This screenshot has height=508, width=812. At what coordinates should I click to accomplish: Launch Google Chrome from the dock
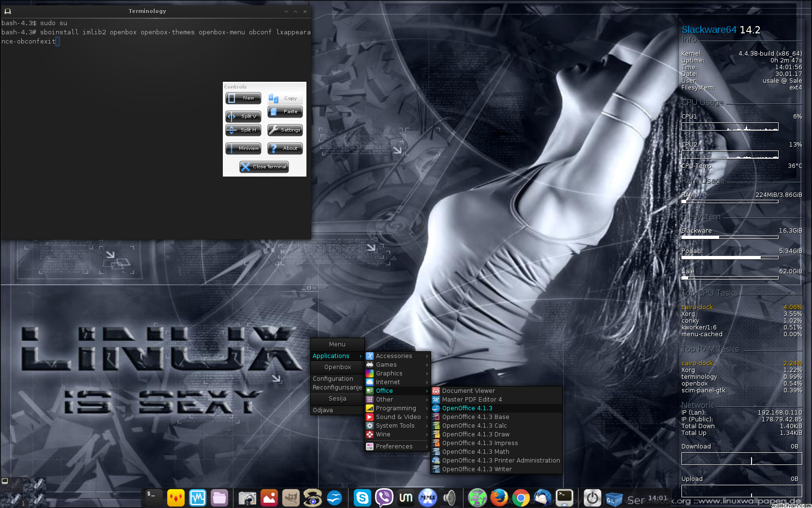pos(521,497)
